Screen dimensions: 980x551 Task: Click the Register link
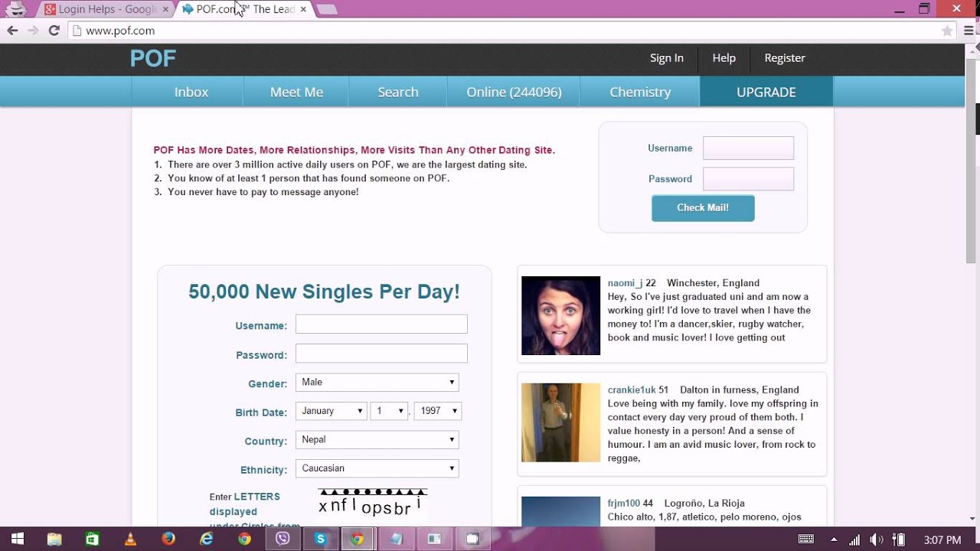coord(785,58)
